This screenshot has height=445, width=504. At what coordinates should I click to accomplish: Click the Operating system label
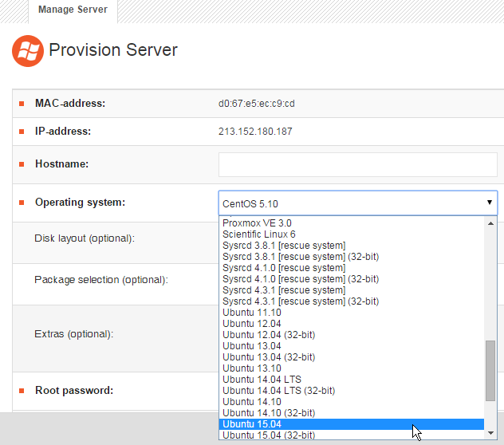(x=80, y=203)
